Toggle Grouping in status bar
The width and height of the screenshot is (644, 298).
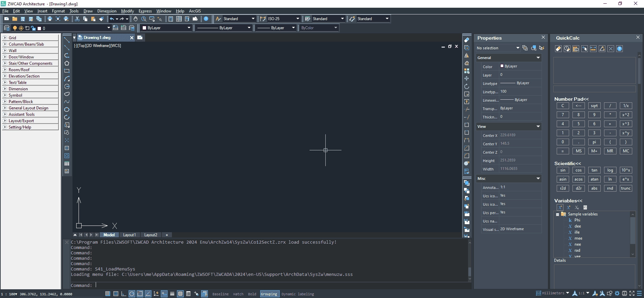pos(269,294)
